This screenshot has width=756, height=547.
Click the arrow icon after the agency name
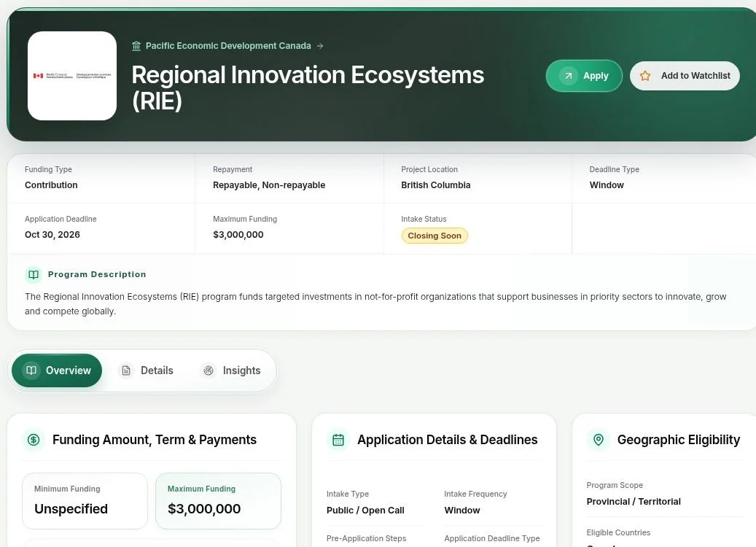tap(320, 46)
